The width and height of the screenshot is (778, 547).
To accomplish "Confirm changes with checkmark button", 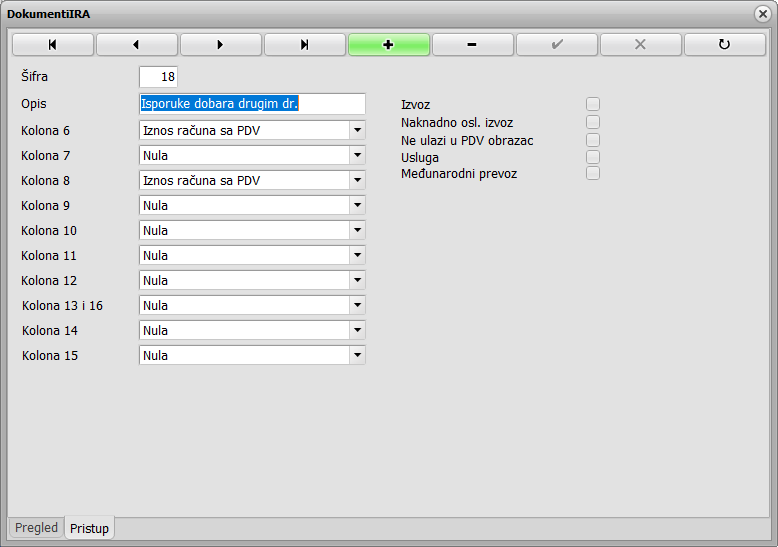I will point(557,45).
